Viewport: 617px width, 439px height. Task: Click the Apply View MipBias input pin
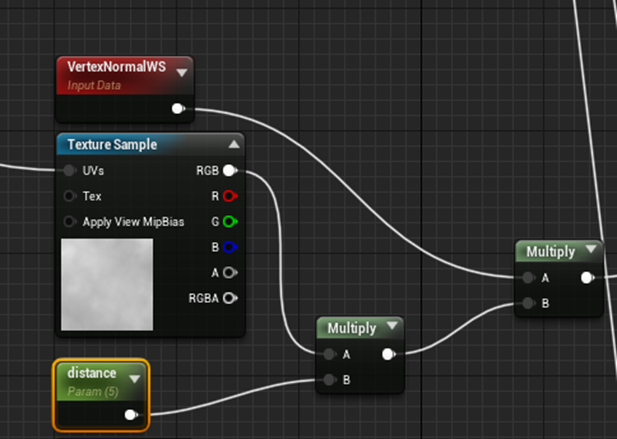70,221
